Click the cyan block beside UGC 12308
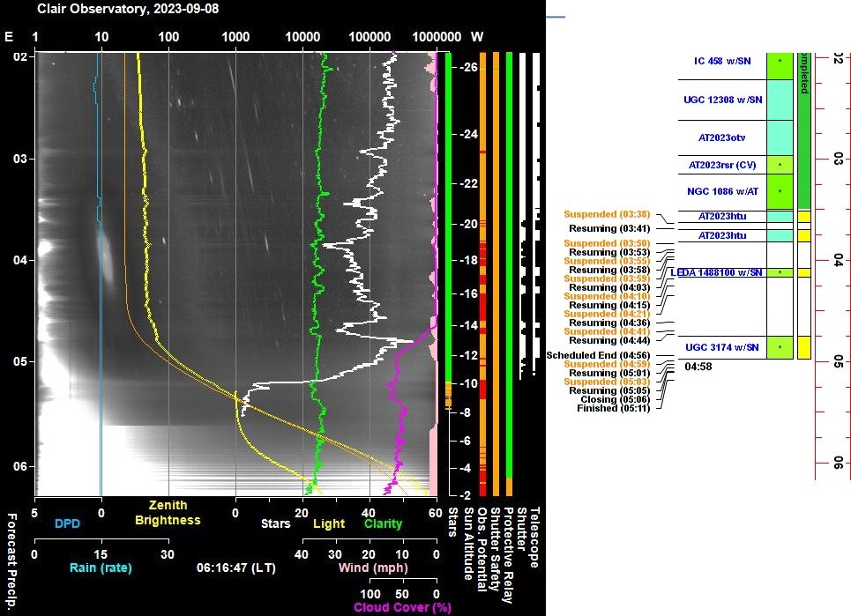851x616 pixels. point(780,100)
